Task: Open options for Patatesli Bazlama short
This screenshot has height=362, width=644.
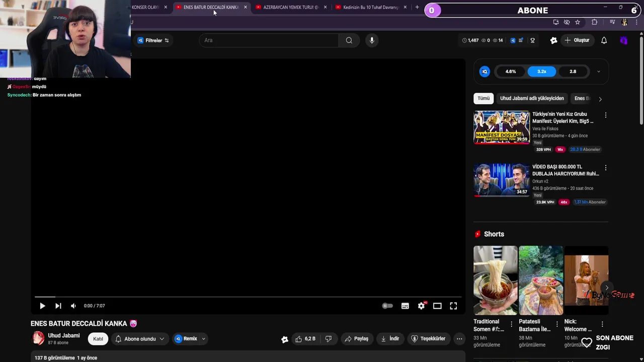Action: click(557, 324)
